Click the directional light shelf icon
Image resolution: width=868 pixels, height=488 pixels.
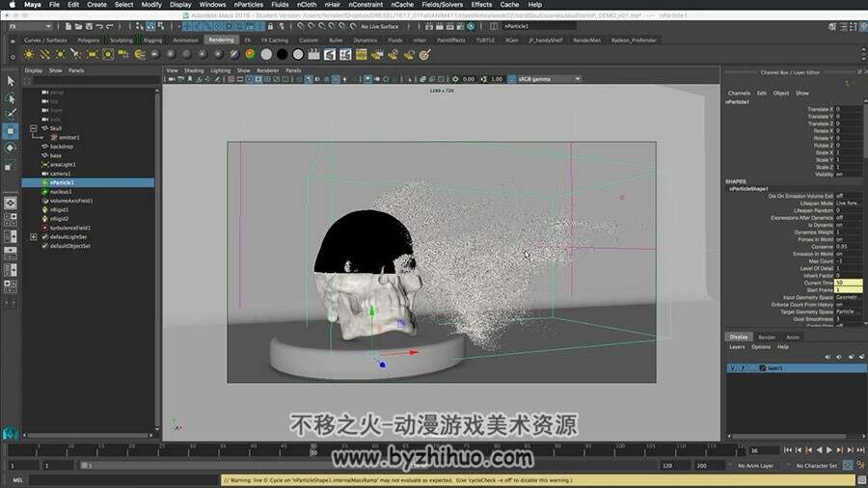(44, 54)
